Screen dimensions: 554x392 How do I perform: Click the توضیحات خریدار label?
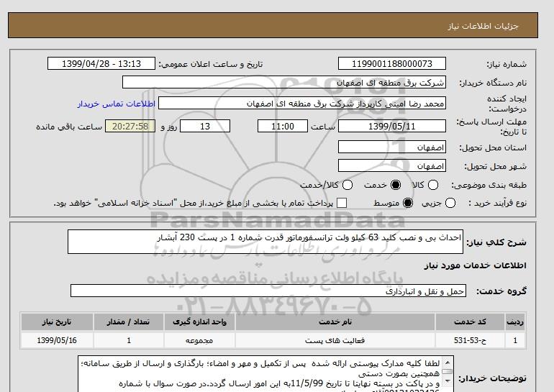tap(492, 378)
